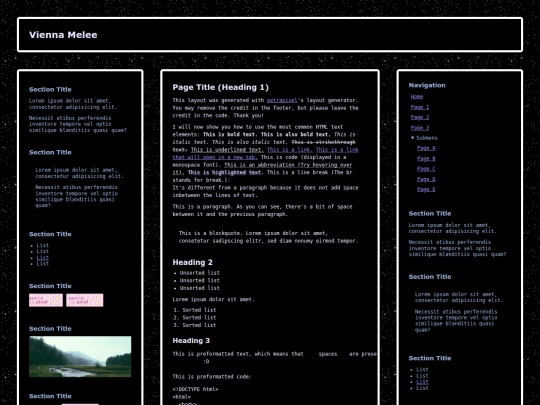Image resolution: width=540 pixels, height=405 pixels.
Task: Click the Page Title (Heading 1) heading
Action: pyautogui.click(x=220, y=87)
